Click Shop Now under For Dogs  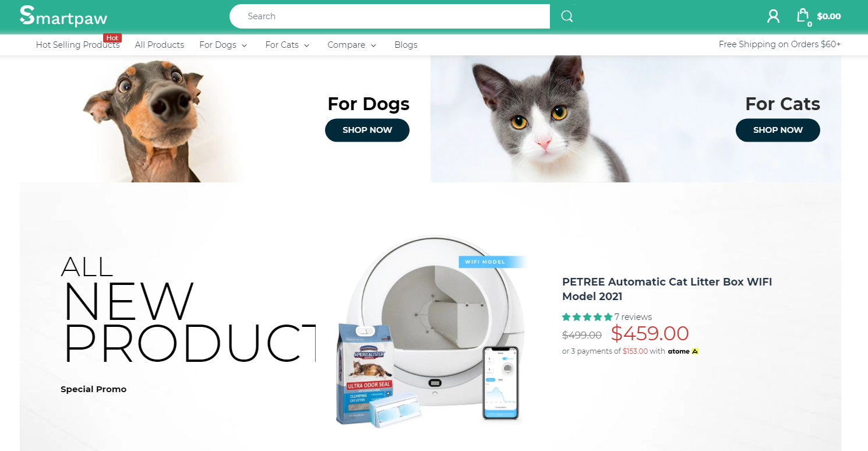367,130
